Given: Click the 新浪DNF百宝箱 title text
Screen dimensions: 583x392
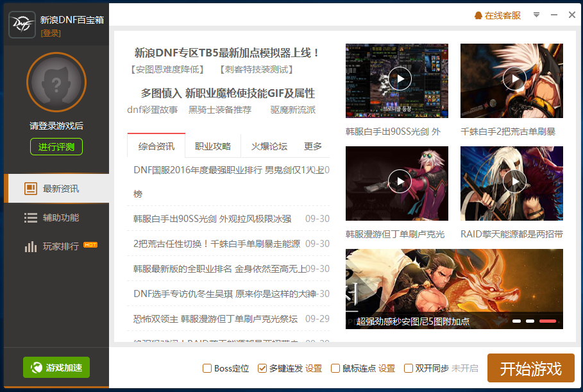Looking at the screenshot, I should tap(72, 20).
